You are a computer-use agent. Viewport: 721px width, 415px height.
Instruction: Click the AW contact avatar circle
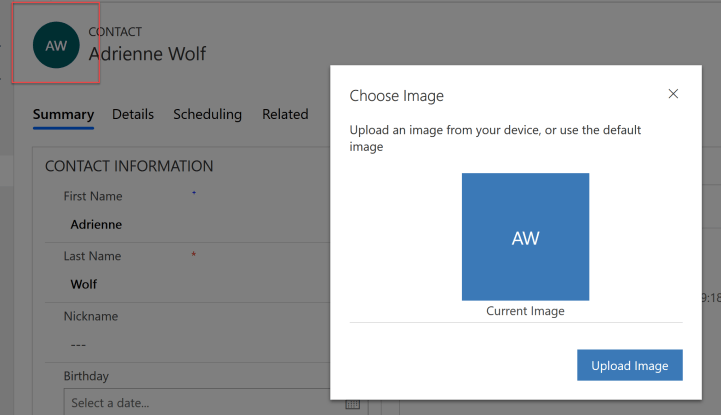tap(56, 45)
